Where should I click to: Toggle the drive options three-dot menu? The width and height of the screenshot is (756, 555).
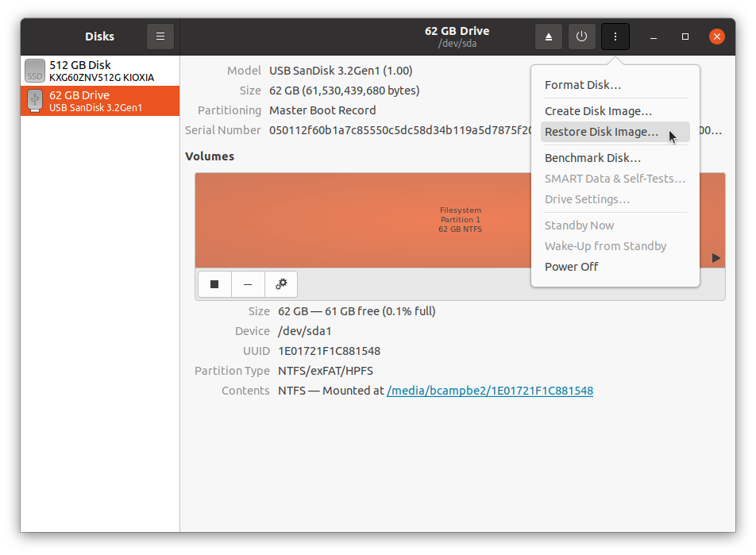615,37
